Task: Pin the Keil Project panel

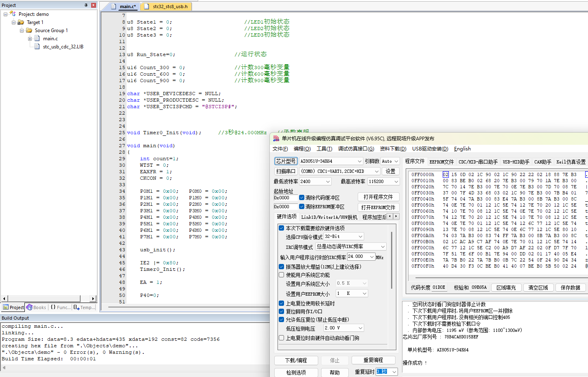Action: (86, 5)
